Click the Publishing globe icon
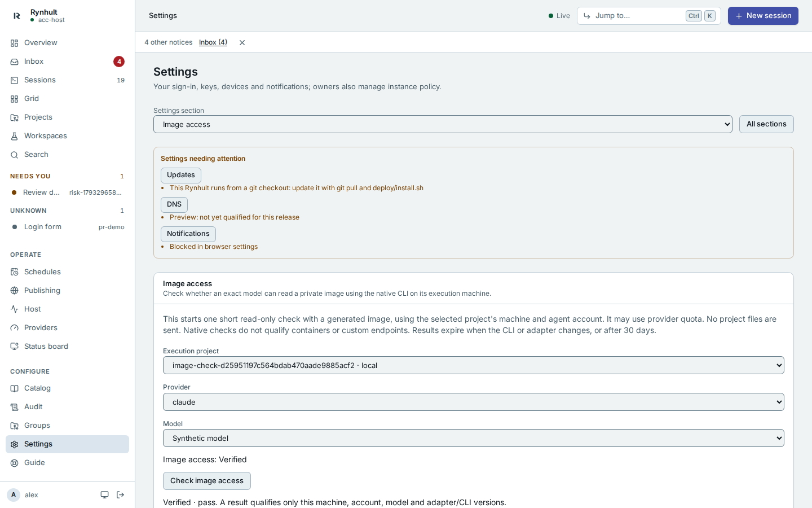Screen dimensions: 812x508 point(15,291)
